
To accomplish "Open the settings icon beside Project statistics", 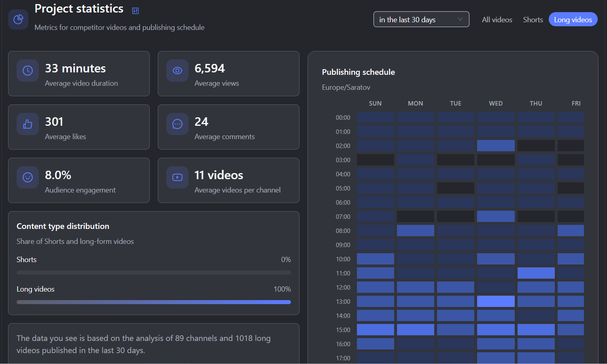I will click(136, 11).
